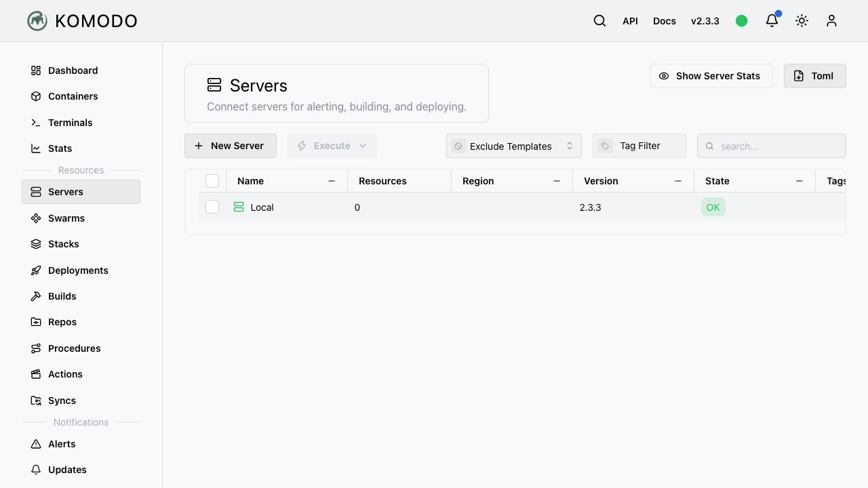Click the Deployments rocket icon

(x=36, y=270)
